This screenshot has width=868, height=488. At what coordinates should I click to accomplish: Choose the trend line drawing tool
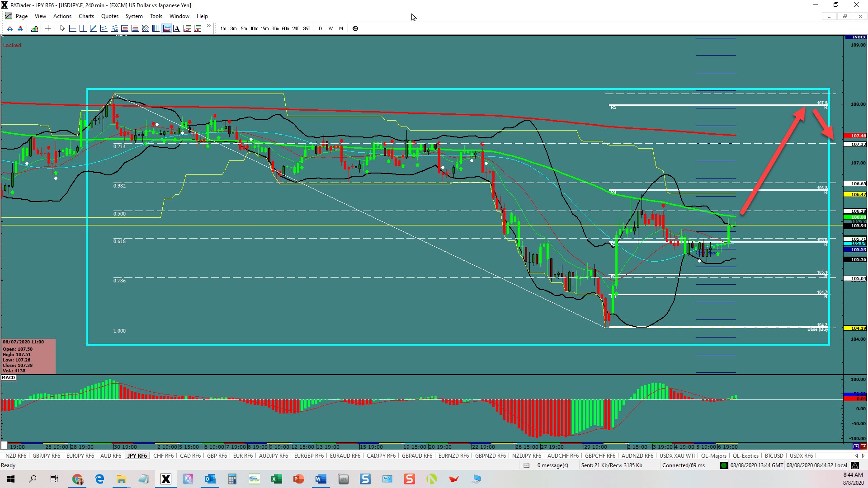pyautogui.click(x=93, y=28)
